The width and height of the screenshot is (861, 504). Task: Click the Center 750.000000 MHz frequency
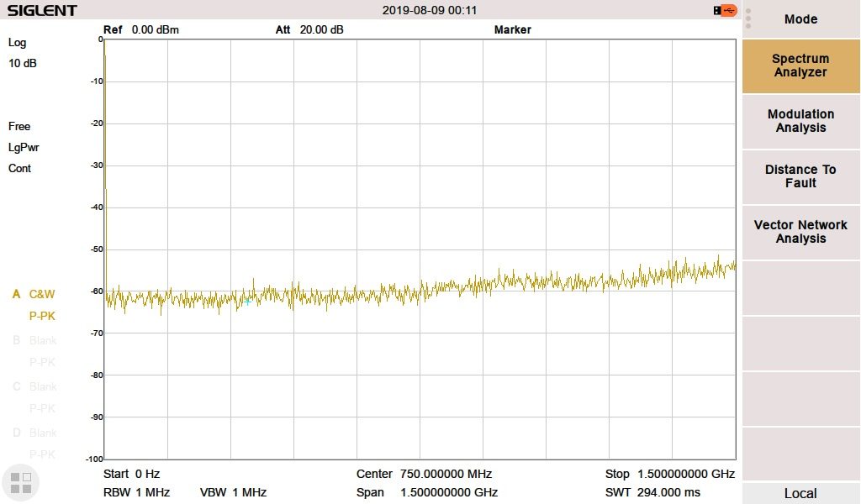[x=424, y=474]
